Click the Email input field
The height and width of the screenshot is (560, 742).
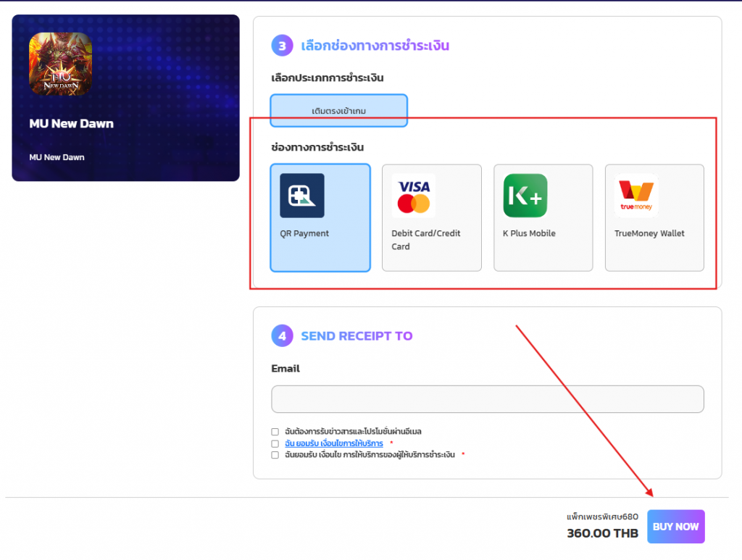(488, 398)
